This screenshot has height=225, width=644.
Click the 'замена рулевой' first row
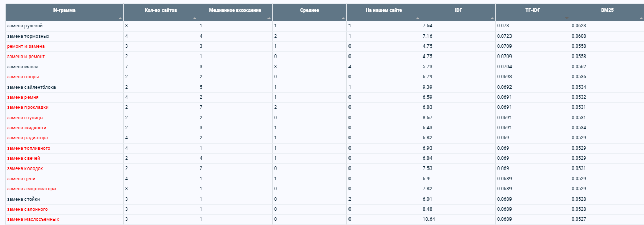322,26
